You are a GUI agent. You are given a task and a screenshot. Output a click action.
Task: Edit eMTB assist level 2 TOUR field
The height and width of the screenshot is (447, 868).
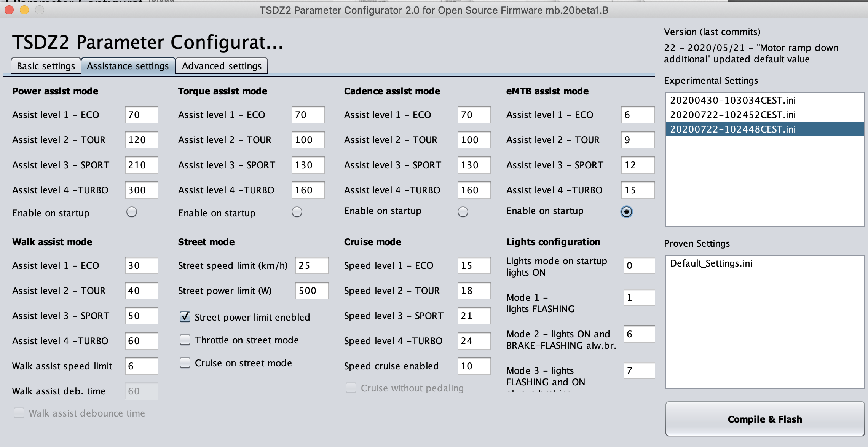pos(638,140)
